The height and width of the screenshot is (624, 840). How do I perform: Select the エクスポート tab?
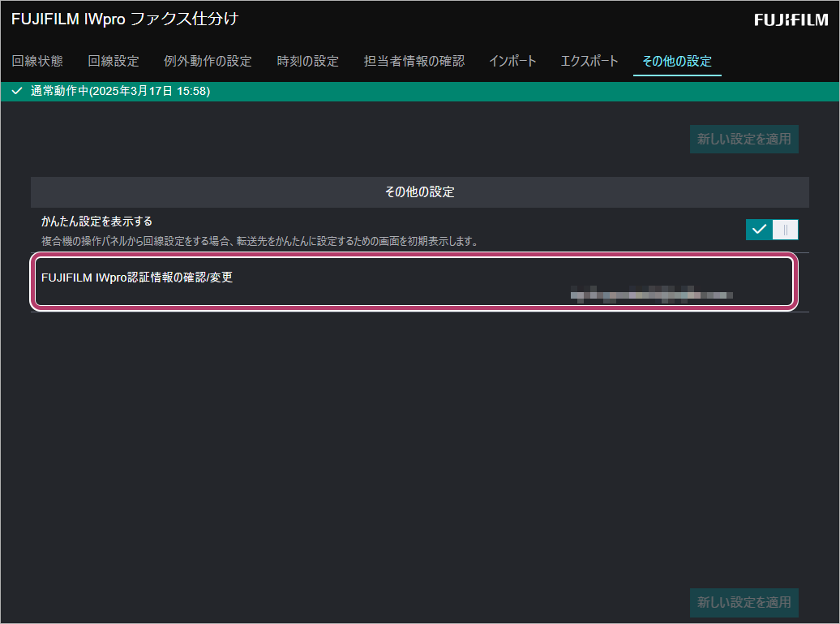(589, 61)
